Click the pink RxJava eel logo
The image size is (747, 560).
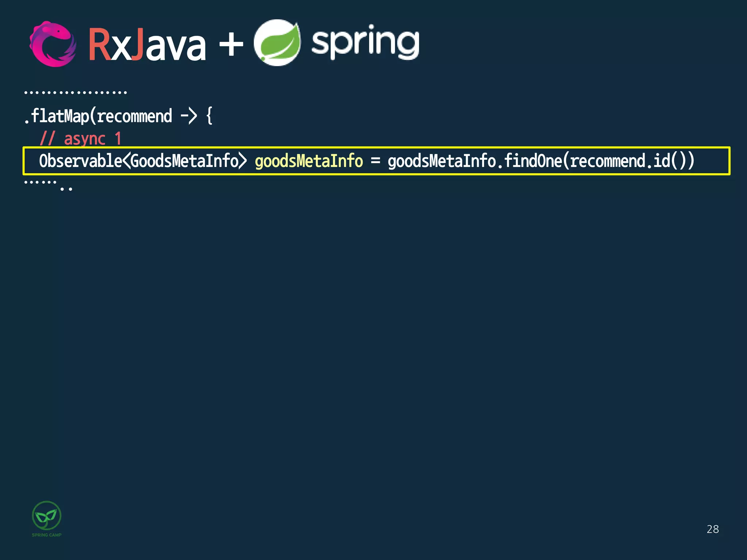[x=53, y=44]
